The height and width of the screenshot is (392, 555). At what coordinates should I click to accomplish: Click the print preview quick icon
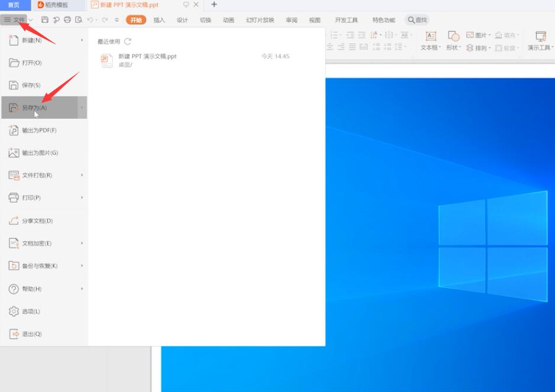click(79, 20)
